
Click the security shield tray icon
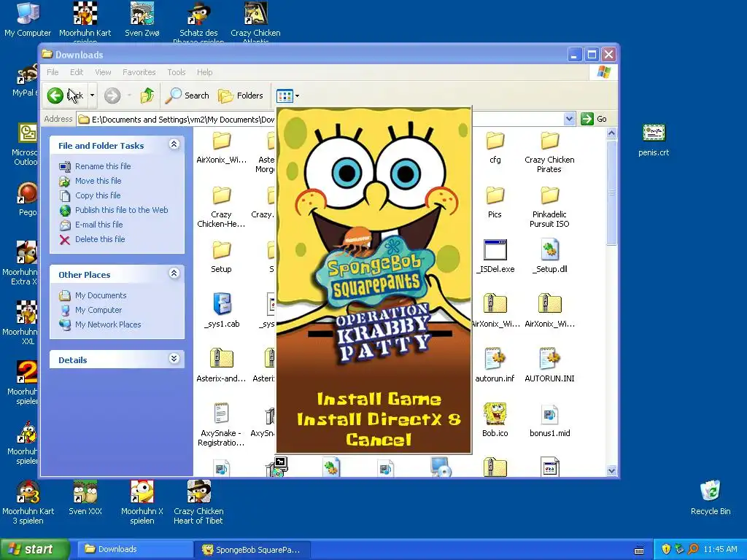pyautogui.click(x=666, y=549)
